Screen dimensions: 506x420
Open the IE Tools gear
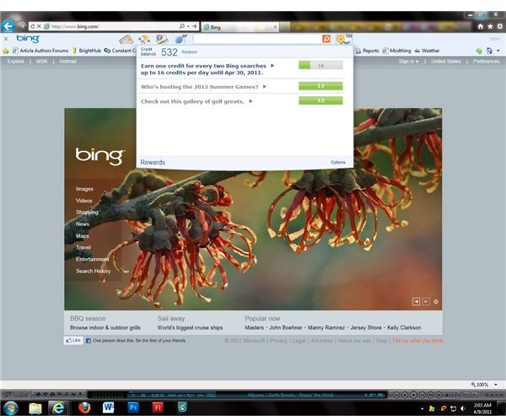click(x=499, y=26)
